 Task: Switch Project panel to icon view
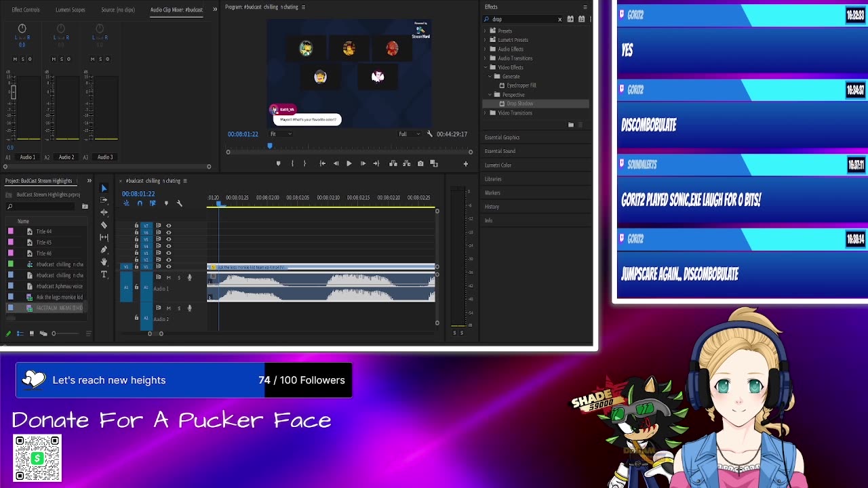tap(31, 333)
